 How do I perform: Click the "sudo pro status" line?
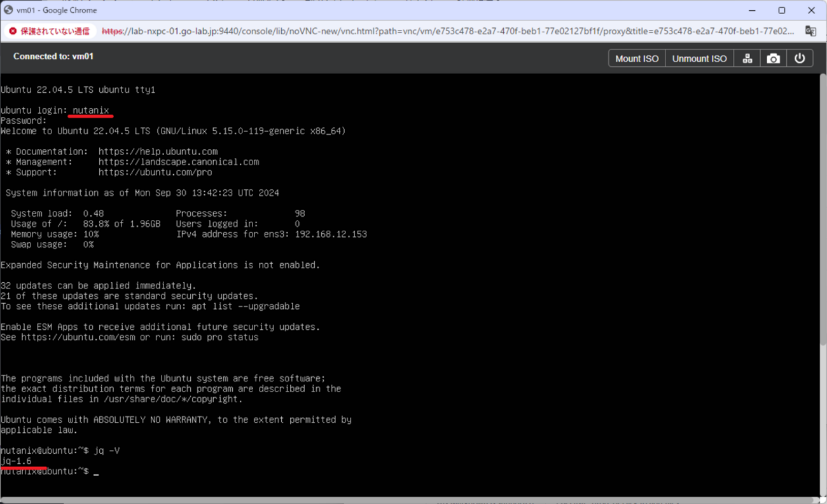(130, 337)
